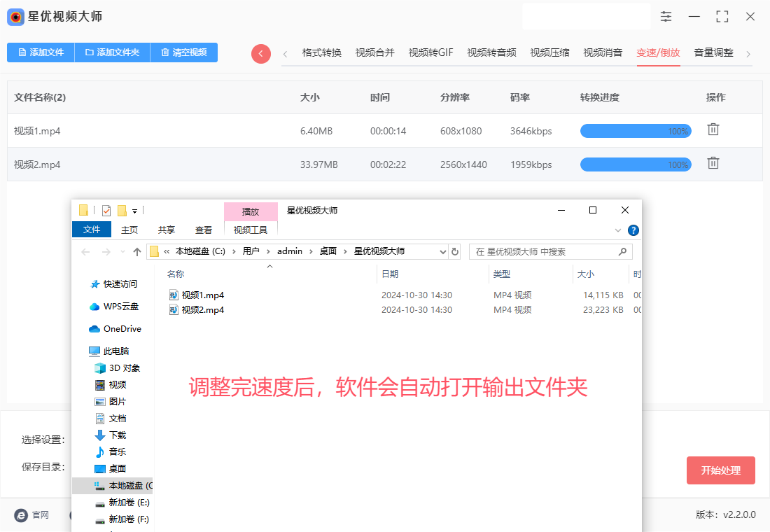Expand breadcrumb overflow chevron before 本地磁盘

pyautogui.click(x=167, y=251)
